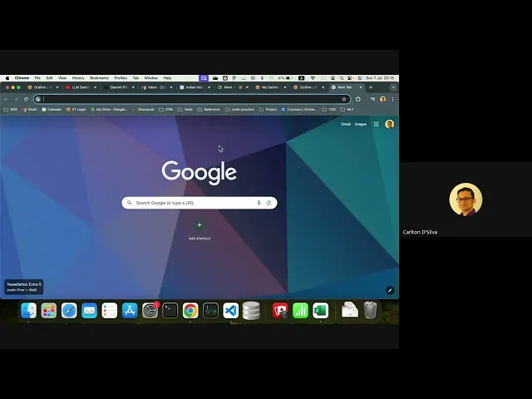Customize Chrome with the pencil icon
The image size is (532, 399).
point(390,290)
